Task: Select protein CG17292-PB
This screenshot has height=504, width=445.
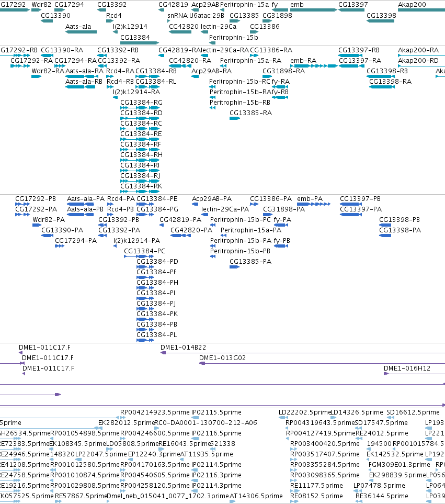Action: coord(36,199)
